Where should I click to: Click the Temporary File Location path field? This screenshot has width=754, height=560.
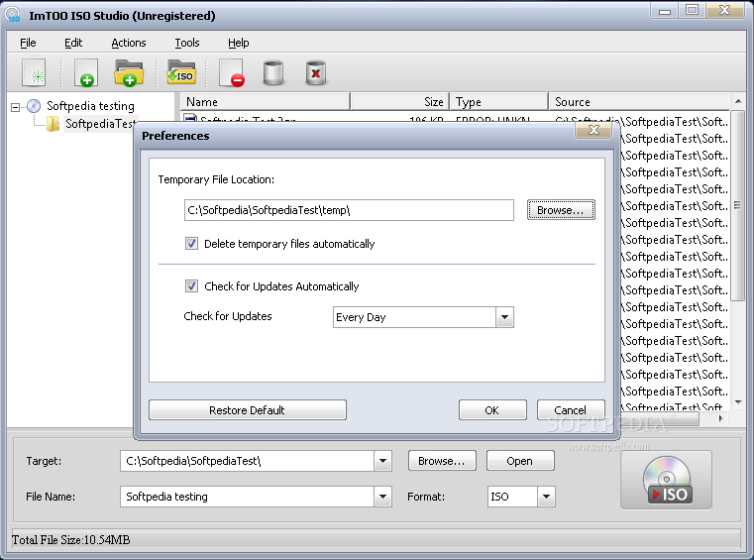(x=349, y=210)
